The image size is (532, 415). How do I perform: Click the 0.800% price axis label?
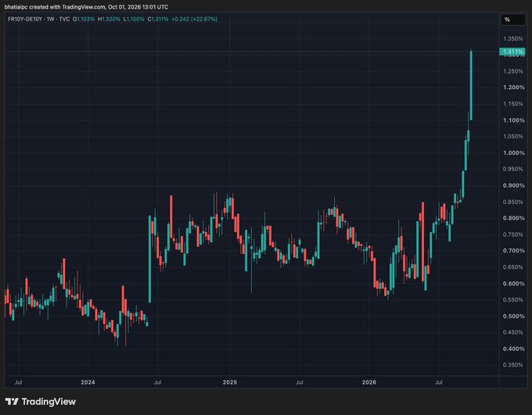coord(514,218)
